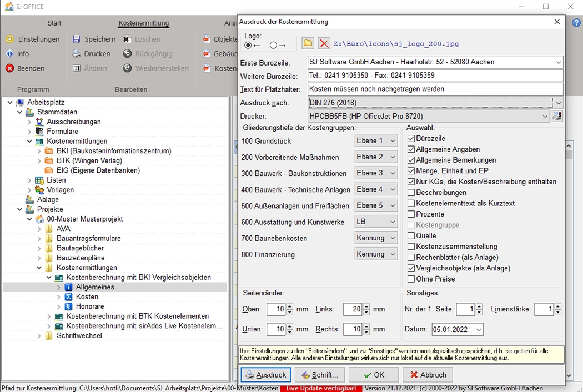Click the red Beenden icon

(9, 68)
